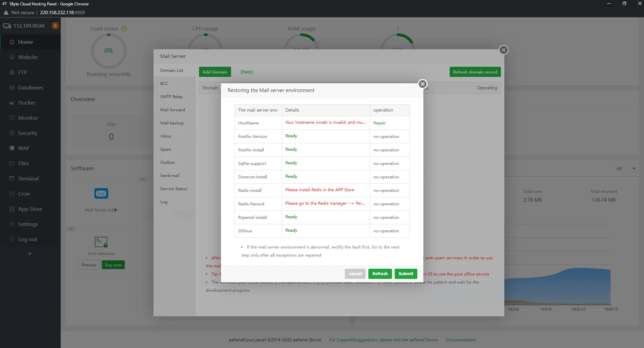Click the server monitor icon beside IP

click(x=7, y=26)
